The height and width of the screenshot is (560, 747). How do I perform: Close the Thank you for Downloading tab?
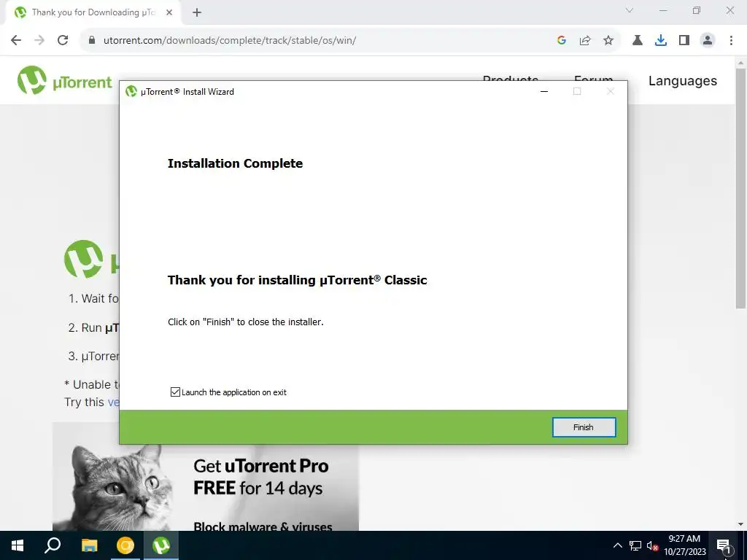point(169,12)
